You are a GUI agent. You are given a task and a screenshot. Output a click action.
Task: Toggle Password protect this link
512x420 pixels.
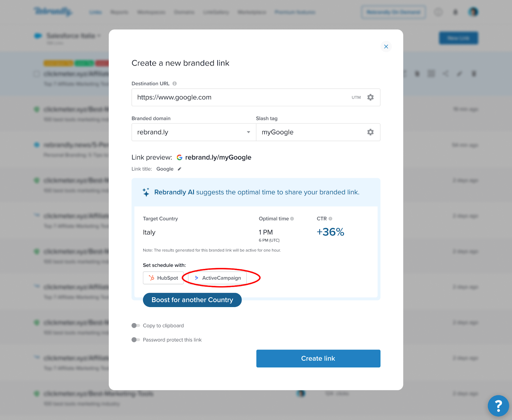136,340
